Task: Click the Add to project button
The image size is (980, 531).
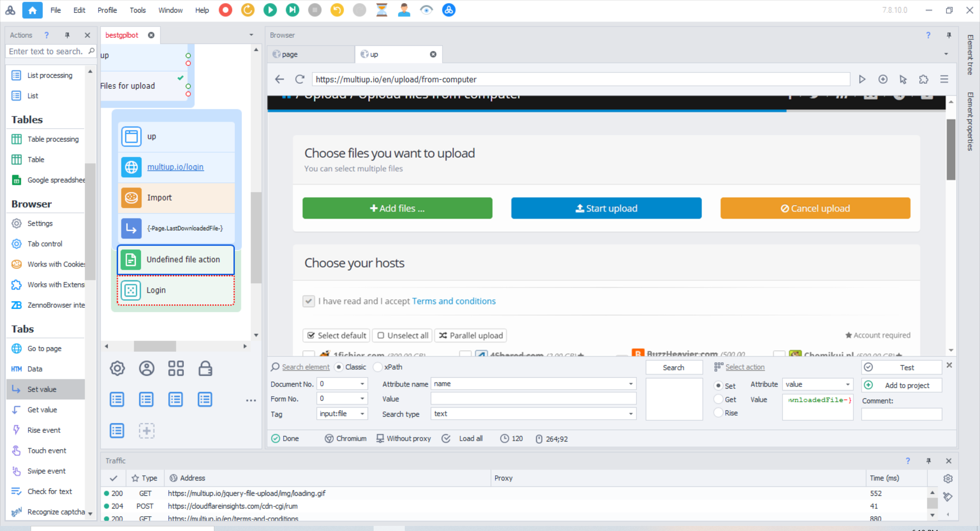Action: pyautogui.click(x=901, y=385)
